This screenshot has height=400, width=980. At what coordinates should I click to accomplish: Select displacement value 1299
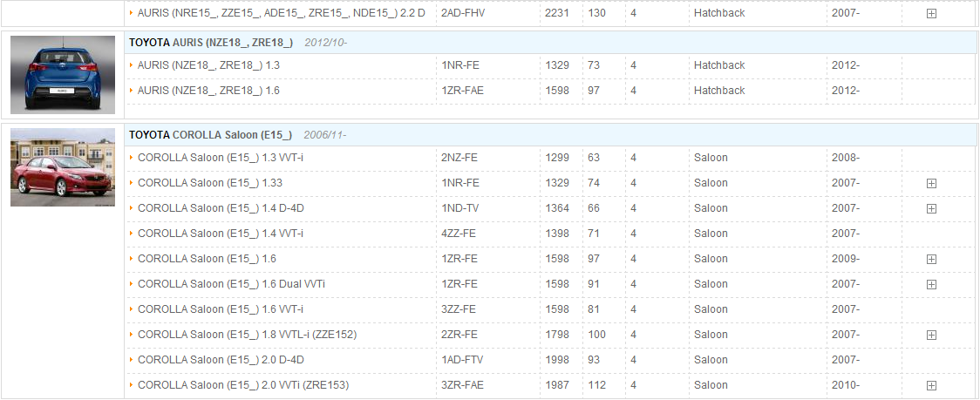(x=557, y=158)
